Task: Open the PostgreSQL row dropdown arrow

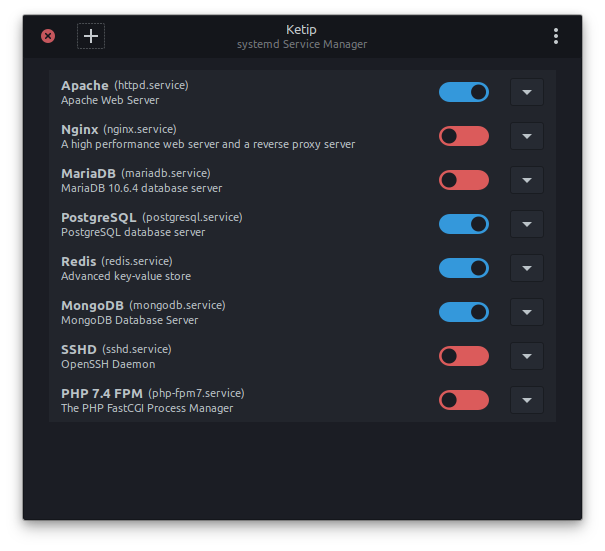Action: click(x=527, y=224)
